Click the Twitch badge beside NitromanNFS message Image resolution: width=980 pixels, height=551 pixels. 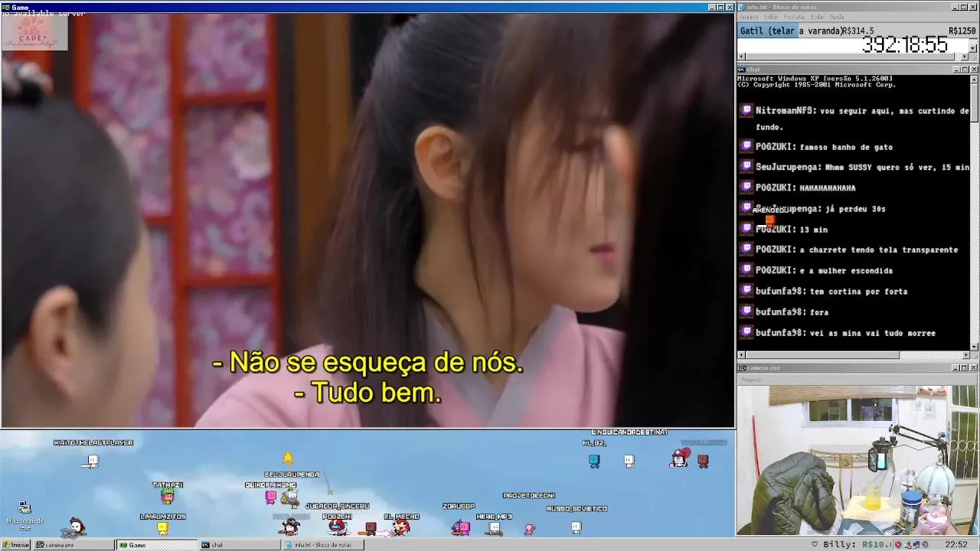pyautogui.click(x=747, y=110)
